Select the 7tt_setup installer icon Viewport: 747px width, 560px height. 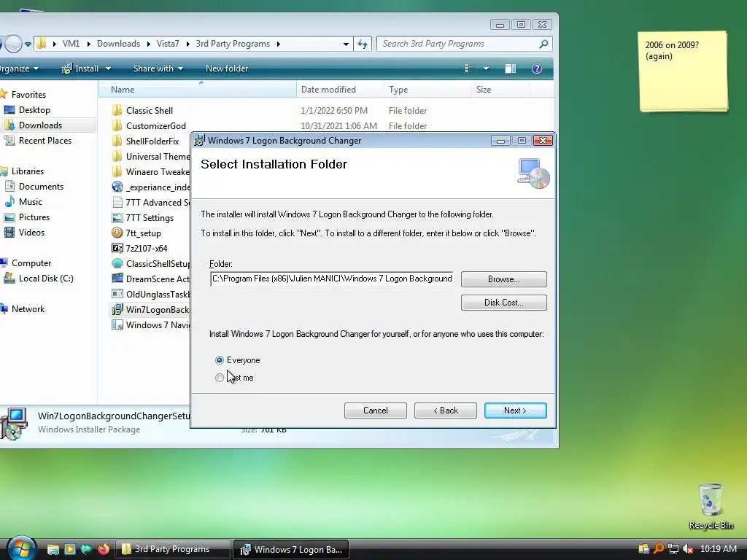coord(117,233)
